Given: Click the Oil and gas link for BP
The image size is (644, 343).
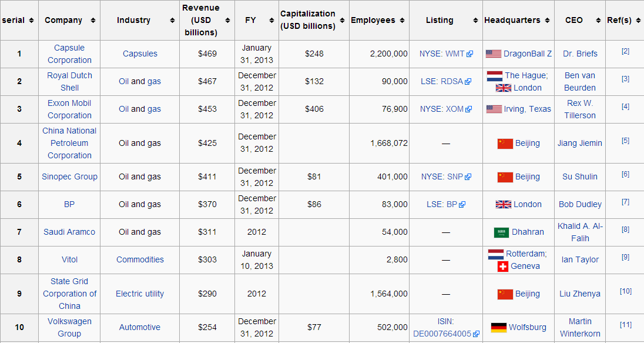Looking at the screenshot, I should (140, 204).
